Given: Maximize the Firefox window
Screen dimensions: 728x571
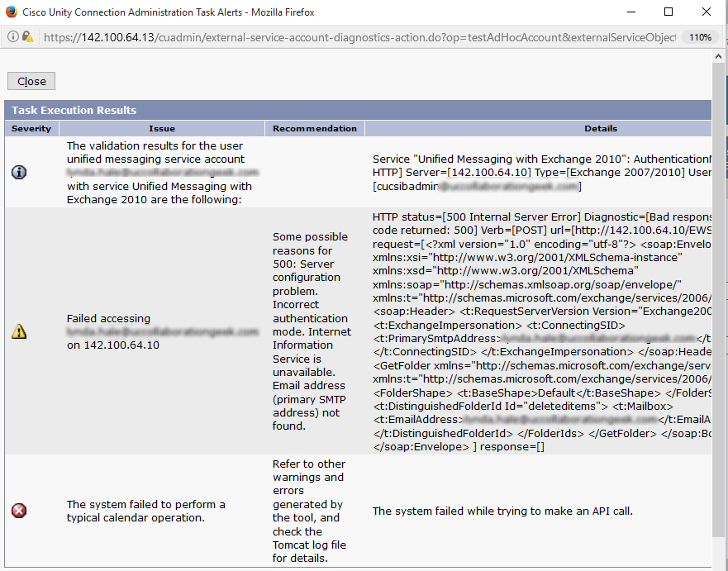Looking at the screenshot, I should pyautogui.click(x=669, y=12).
